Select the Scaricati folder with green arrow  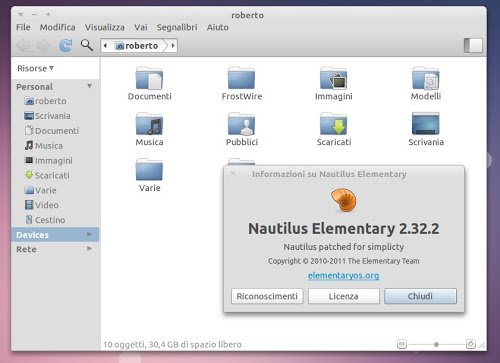tap(333, 123)
